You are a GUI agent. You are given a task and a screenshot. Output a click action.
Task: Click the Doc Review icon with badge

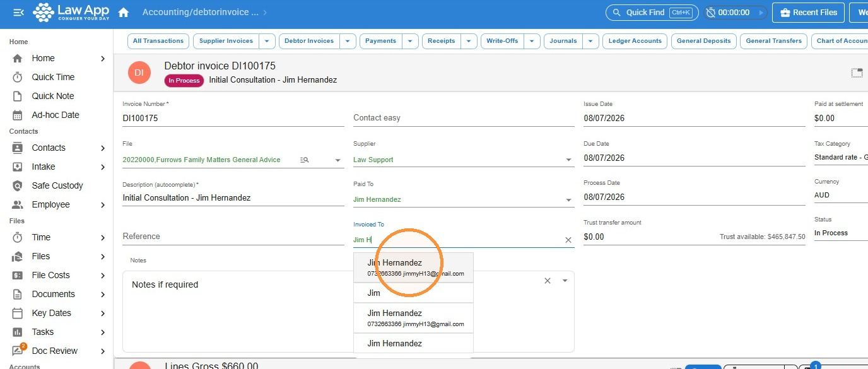[x=19, y=350]
